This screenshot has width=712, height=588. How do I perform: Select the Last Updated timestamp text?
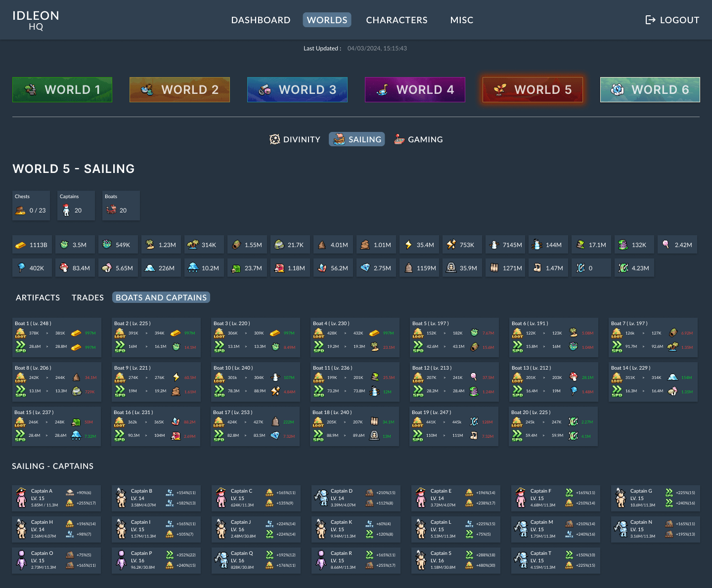(377, 48)
